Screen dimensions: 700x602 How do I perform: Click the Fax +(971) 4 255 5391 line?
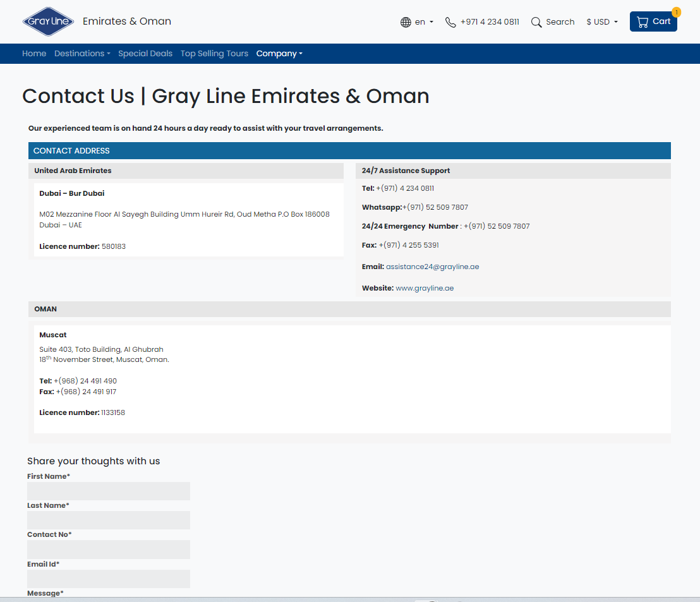(x=400, y=245)
